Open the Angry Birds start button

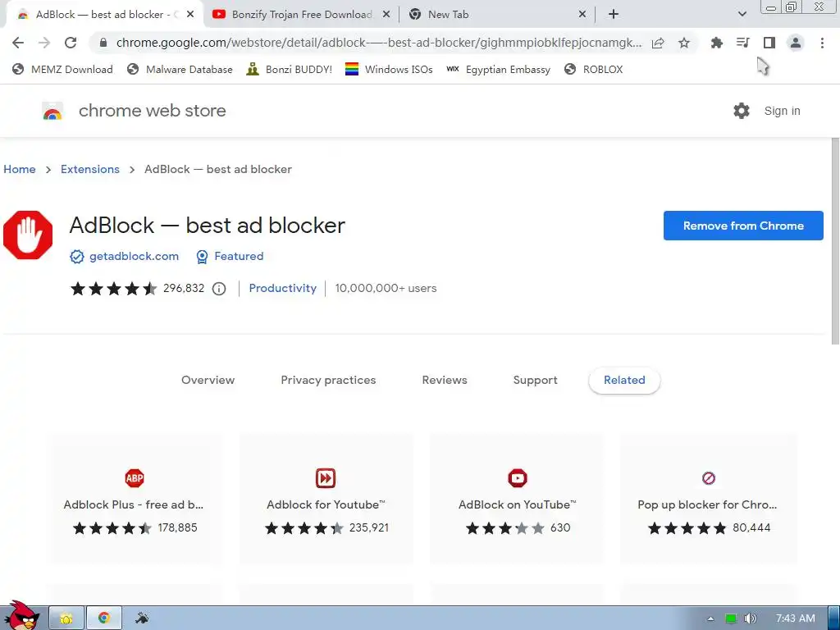click(x=22, y=615)
